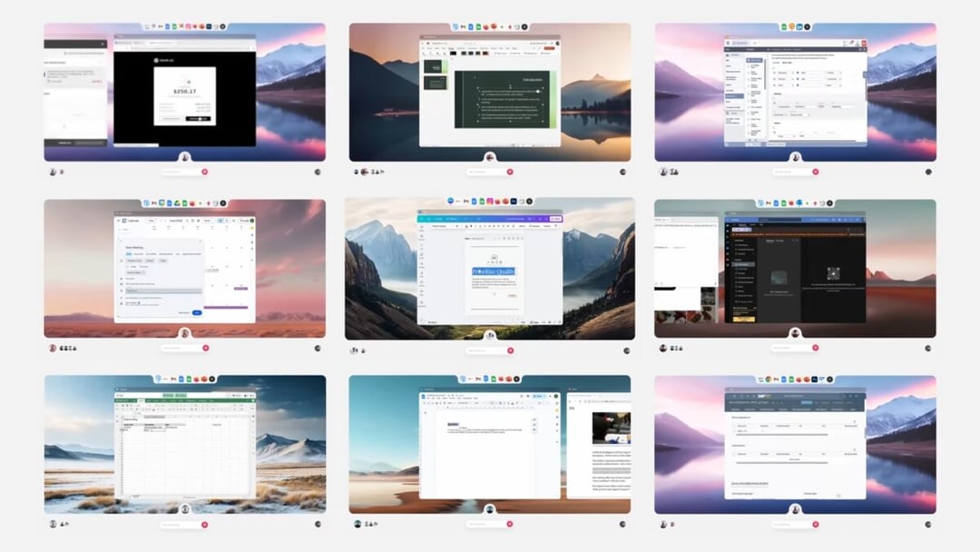Open the Month view dropdown in Google Calendar
The width and height of the screenshot is (980, 552).
[207, 221]
